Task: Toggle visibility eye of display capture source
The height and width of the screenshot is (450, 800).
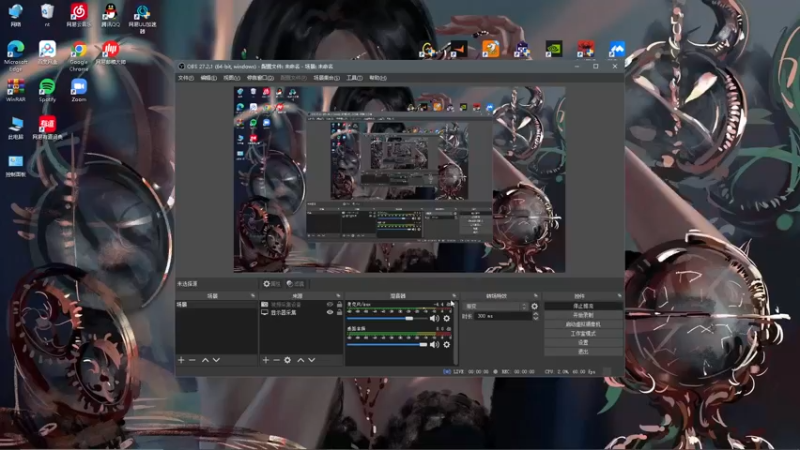Action: (x=330, y=312)
